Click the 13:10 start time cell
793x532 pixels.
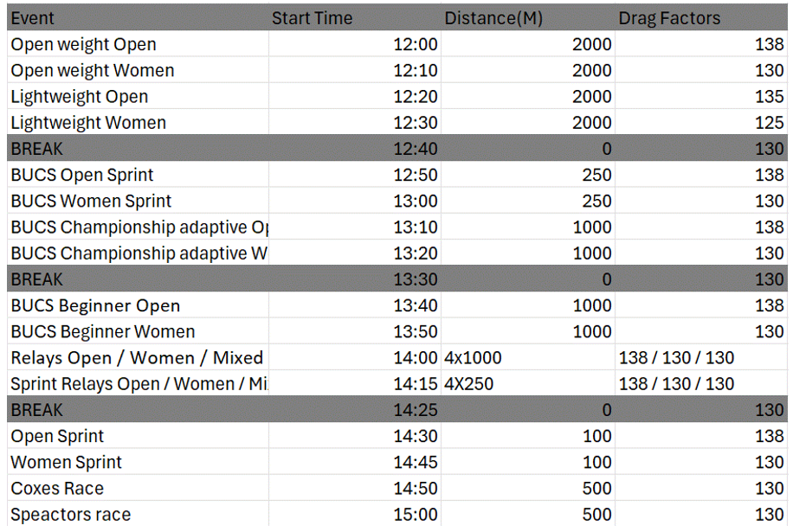(x=353, y=228)
